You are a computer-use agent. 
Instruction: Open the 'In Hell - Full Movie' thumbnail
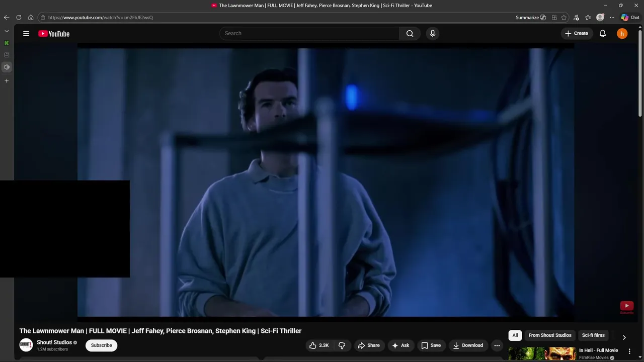[x=542, y=354]
